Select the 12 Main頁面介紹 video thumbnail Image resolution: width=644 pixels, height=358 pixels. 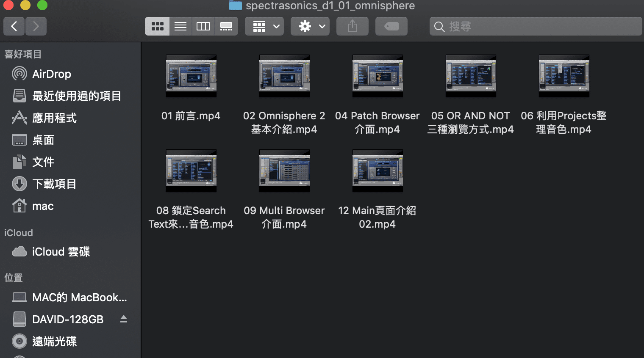pyautogui.click(x=378, y=171)
